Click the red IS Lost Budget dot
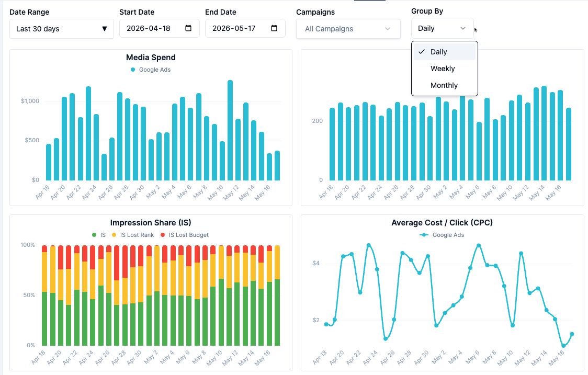This screenshot has height=375, width=588. pyautogui.click(x=162, y=235)
